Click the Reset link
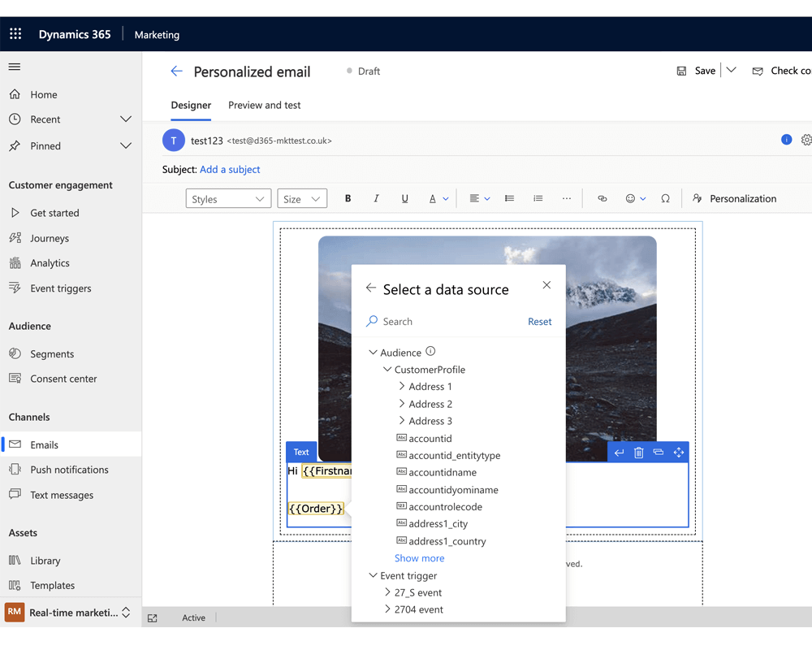 (x=540, y=322)
